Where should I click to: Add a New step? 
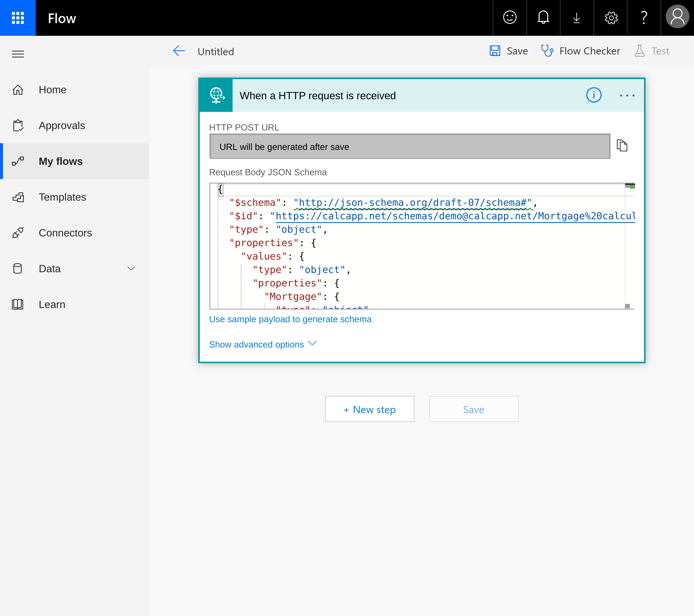click(369, 409)
